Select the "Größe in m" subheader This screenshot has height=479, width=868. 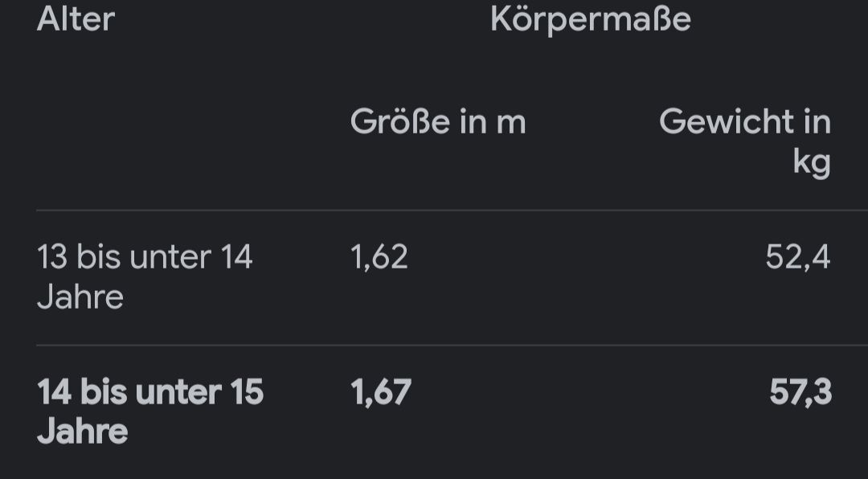[437, 122]
